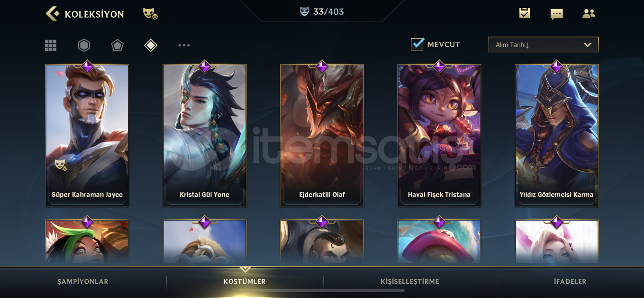The image size is (644, 298).
Task: Open the skin shop mask icon
Action: coord(150,14)
